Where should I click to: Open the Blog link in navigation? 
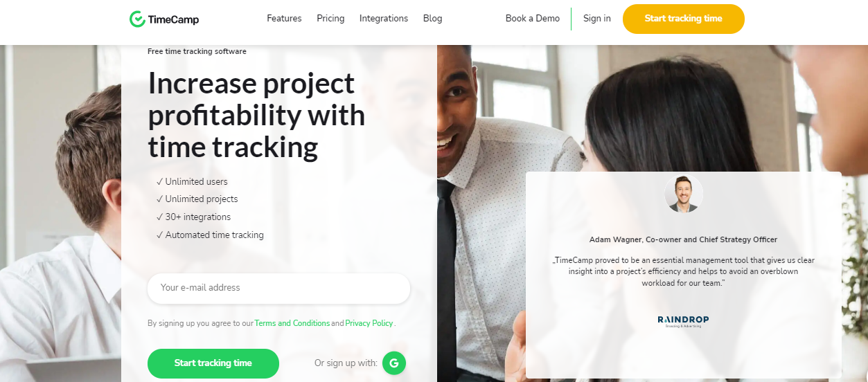click(x=432, y=19)
